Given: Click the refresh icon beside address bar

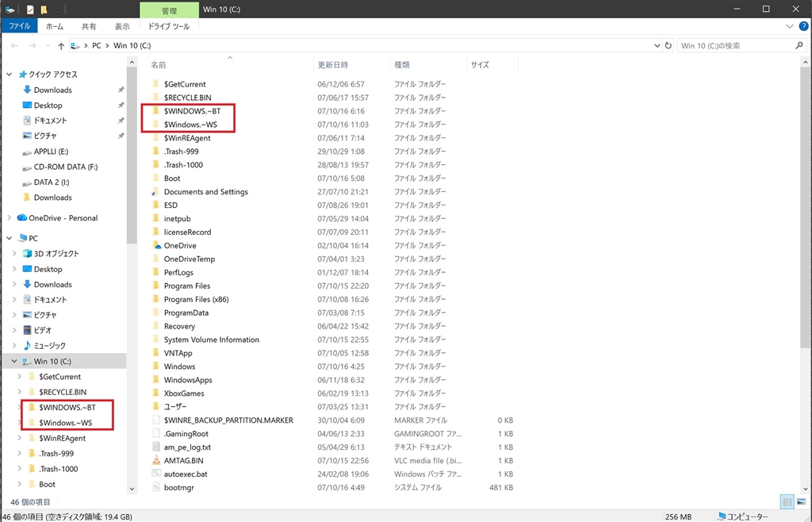Looking at the screenshot, I should coord(668,45).
